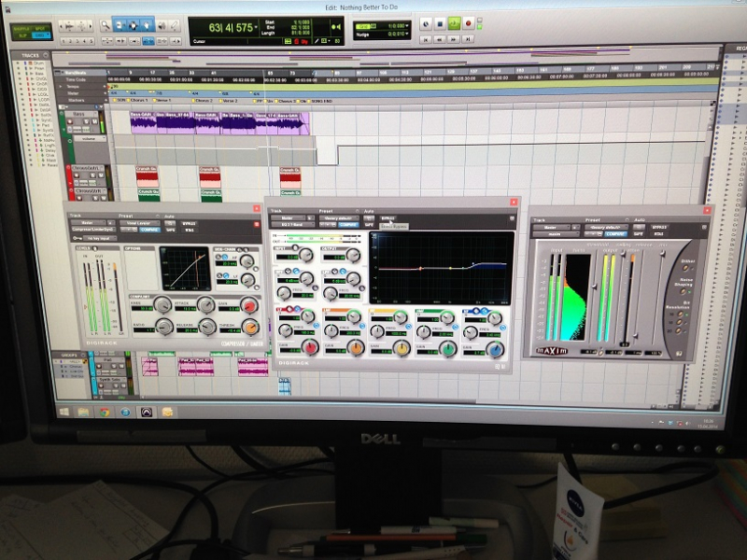Expand the Tempo ruler
The width and height of the screenshot is (747, 560).
coord(60,87)
